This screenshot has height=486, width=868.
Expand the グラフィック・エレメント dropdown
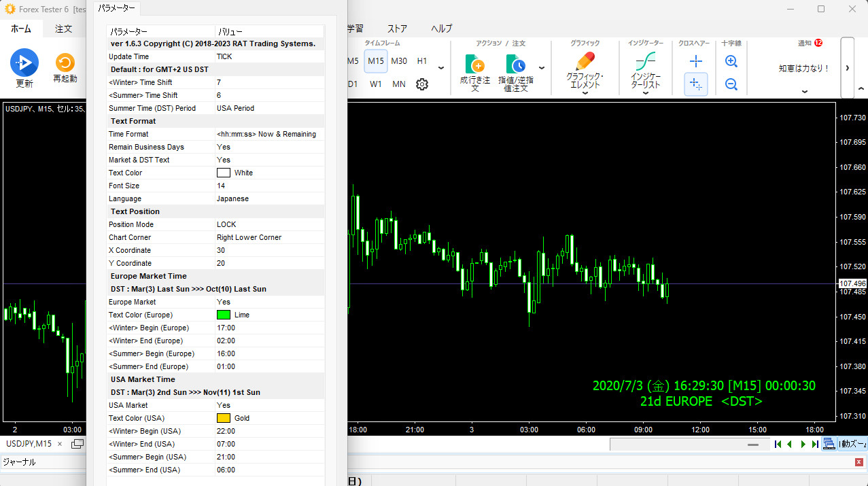point(585,93)
